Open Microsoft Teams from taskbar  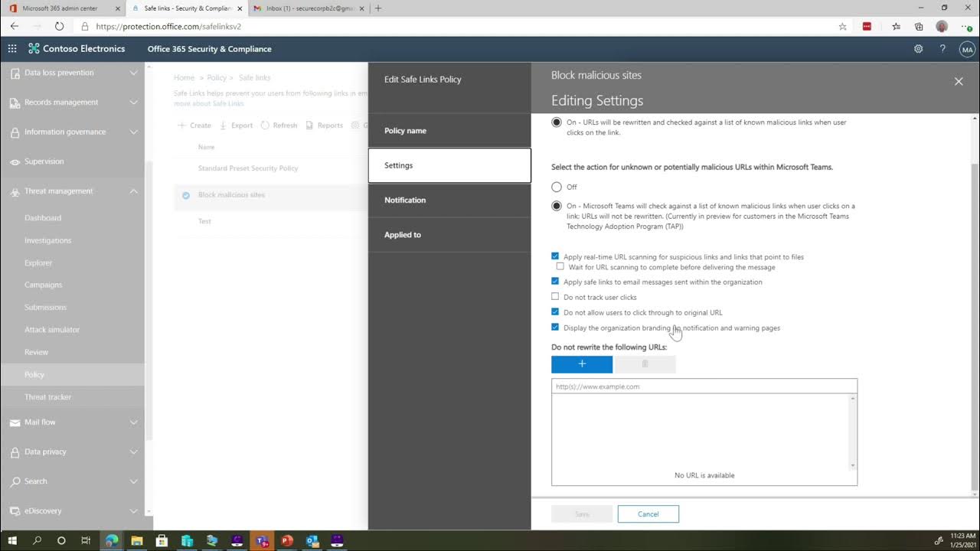click(263, 540)
